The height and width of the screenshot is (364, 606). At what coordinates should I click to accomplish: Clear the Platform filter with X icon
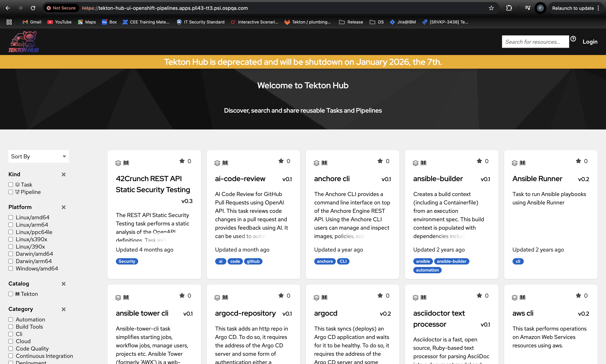coord(64,207)
